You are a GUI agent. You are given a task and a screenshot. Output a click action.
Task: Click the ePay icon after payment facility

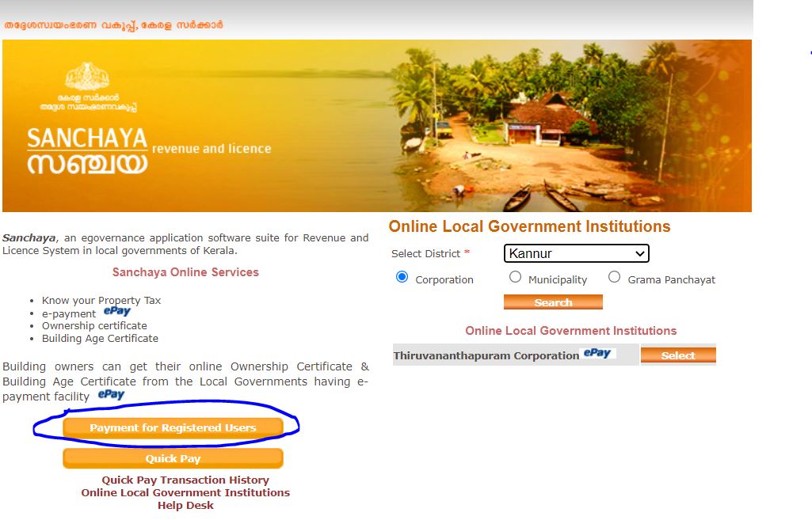(x=112, y=395)
